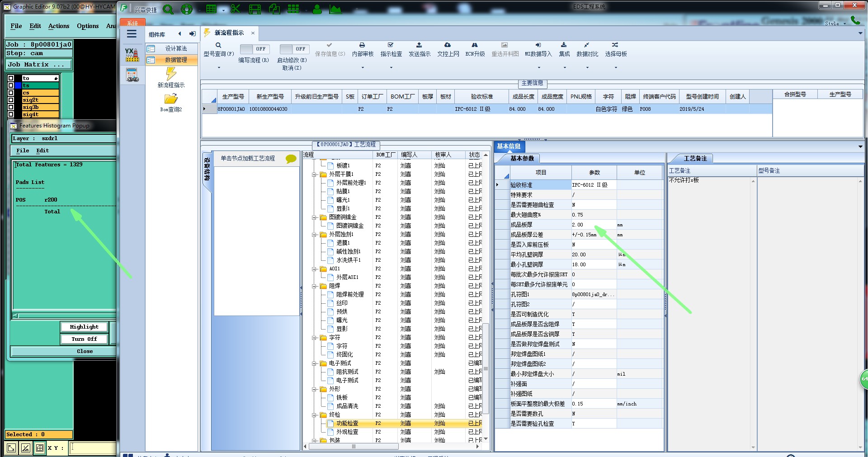Click 发送指示 upload icon

coord(419,45)
